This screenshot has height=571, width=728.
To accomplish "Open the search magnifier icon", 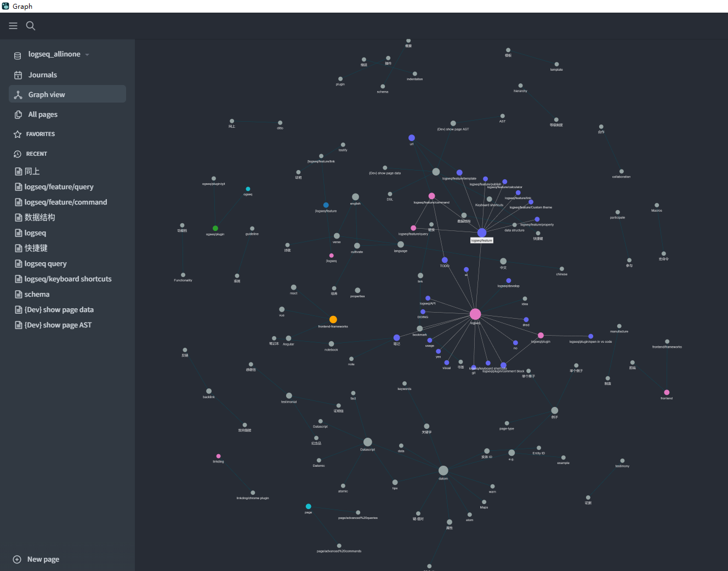I will 31,26.
